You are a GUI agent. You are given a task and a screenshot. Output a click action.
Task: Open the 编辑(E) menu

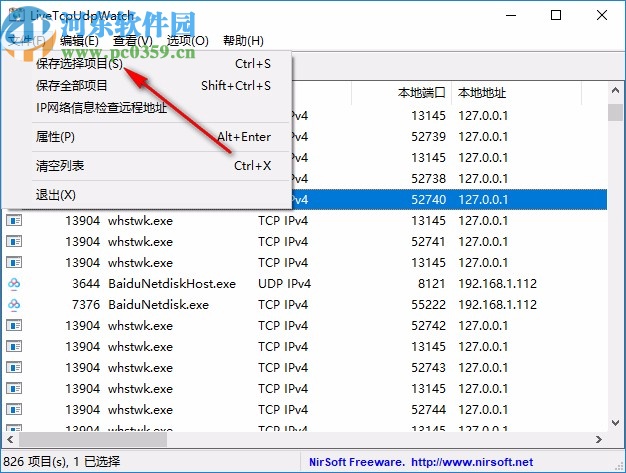pyautogui.click(x=79, y=41)
